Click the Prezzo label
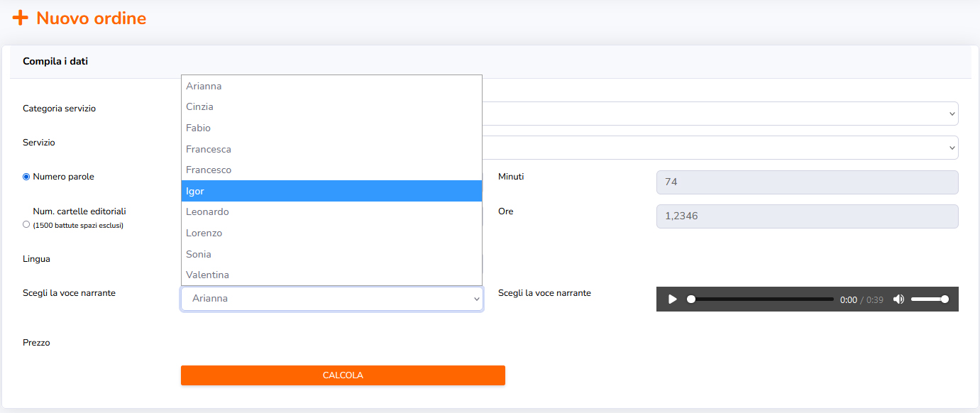Image resolution: width=980 pixels, height=413 pixels. point(36,343)
